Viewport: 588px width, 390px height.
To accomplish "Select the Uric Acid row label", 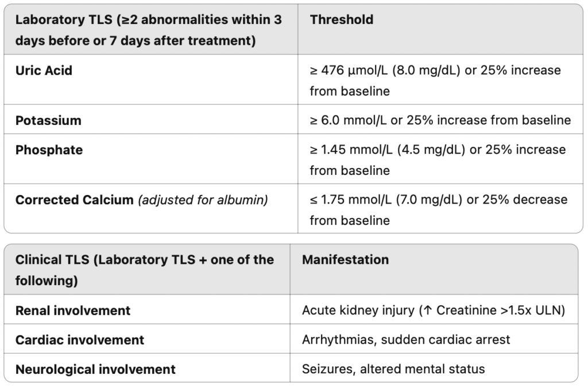I will click(x=44, y=71).
